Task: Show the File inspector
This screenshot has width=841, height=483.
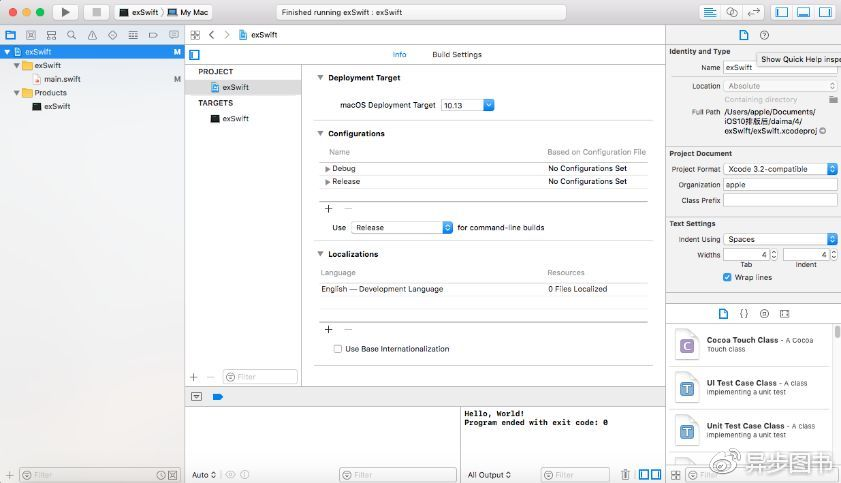Action: [743, 35]
